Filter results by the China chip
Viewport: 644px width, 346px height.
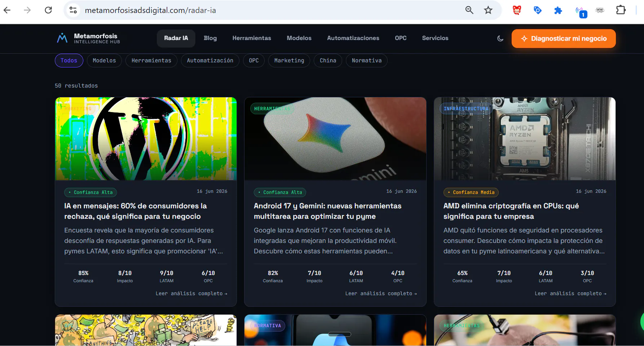point(328,61)
